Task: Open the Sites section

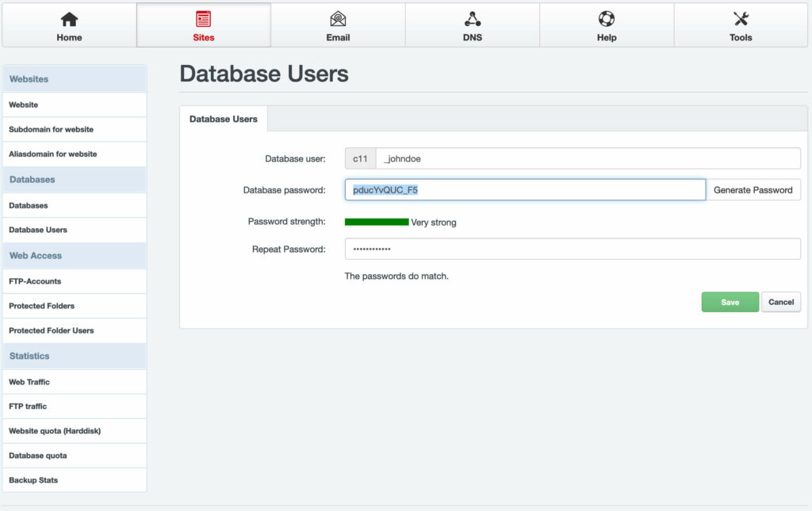Action: coord(203,25)
